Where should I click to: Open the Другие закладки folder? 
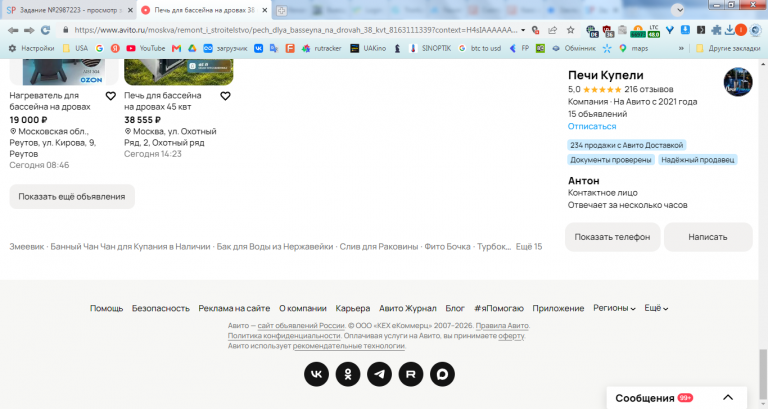(x=728, y=48)
